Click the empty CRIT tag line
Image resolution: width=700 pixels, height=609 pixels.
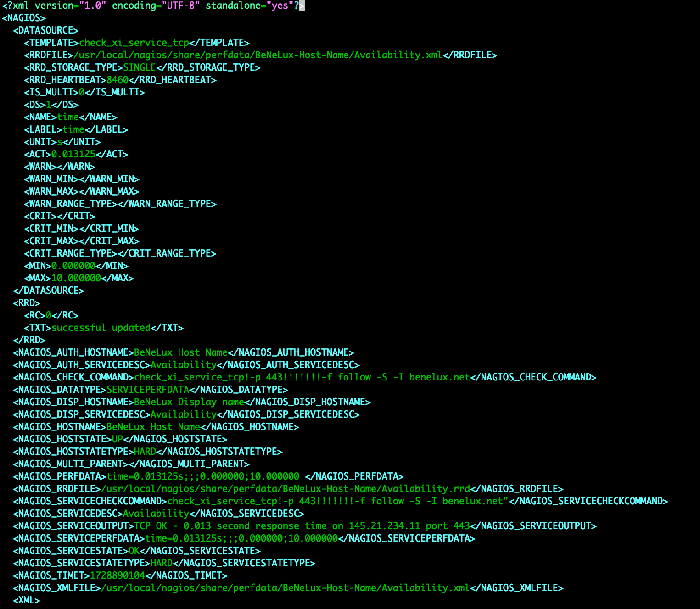60,216
